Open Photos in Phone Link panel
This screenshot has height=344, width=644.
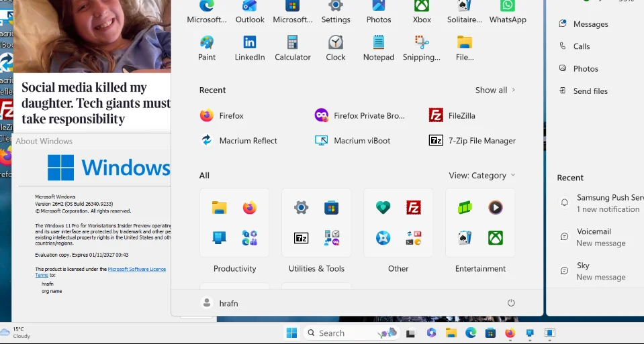coord(578,68)
